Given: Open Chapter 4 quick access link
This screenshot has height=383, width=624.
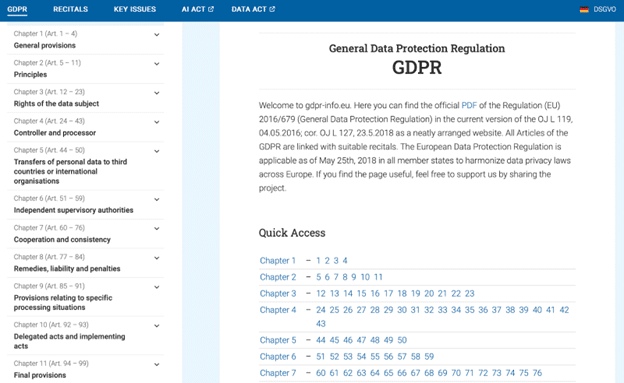Looking at the screenshot, I should [278, 310].
